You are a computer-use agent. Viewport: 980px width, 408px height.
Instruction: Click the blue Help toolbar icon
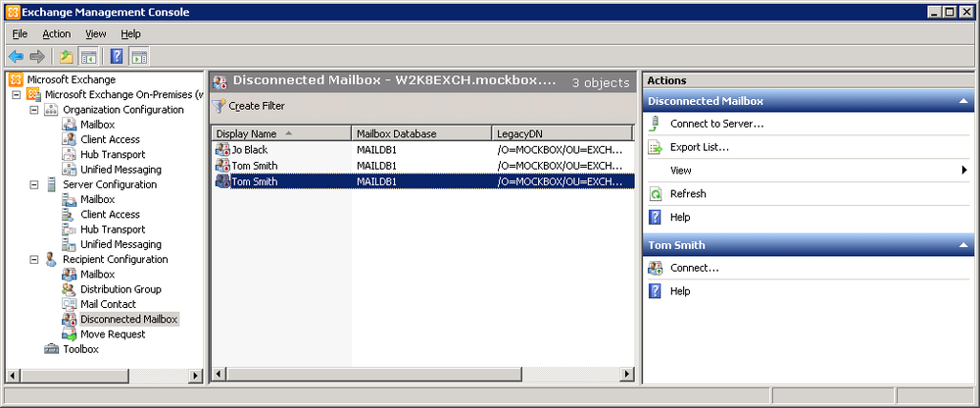(x=117, y=57)
